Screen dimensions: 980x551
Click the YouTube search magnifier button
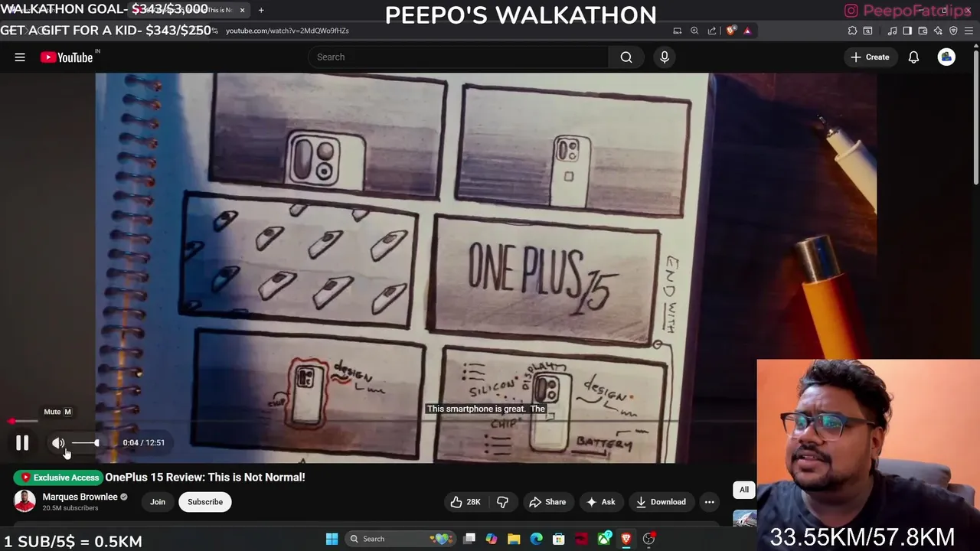[626, 57]
